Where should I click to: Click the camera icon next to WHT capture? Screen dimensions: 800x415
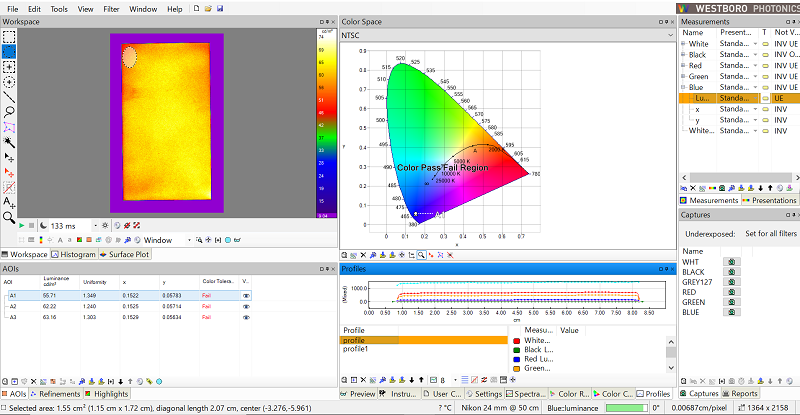pyautogui.click(x=731, y=262)
